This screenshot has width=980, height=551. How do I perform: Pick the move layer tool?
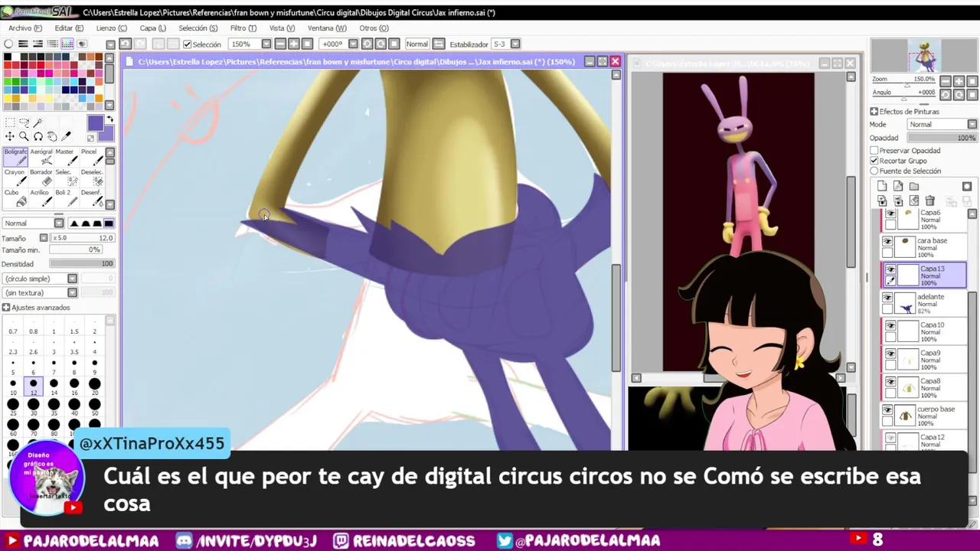[x=9, y=136]
